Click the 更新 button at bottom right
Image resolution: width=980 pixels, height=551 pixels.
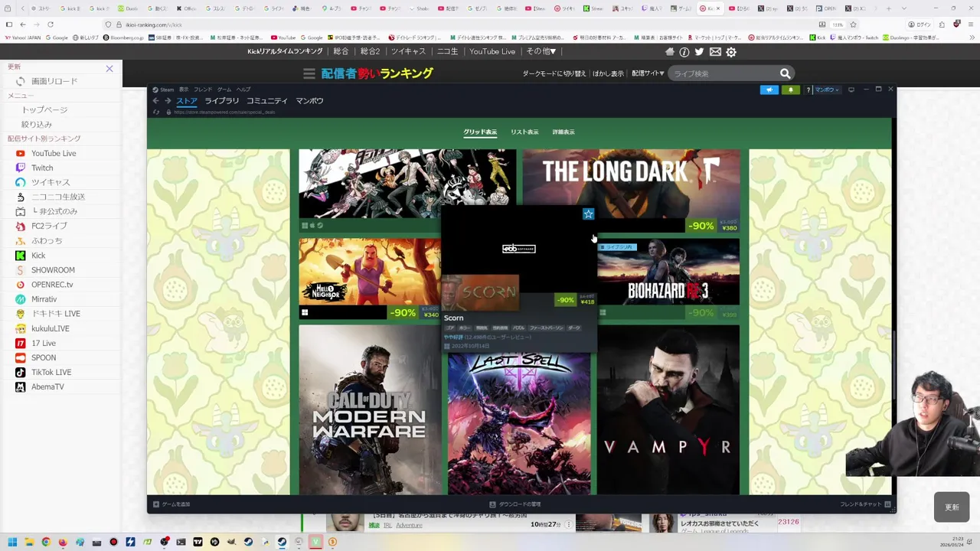point(952,507)
